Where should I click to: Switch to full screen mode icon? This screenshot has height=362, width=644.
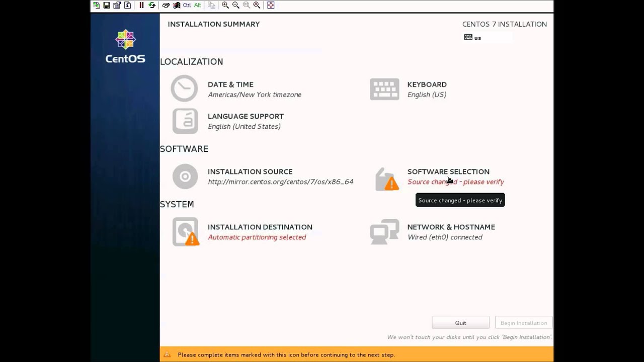[x=271, y=5]
